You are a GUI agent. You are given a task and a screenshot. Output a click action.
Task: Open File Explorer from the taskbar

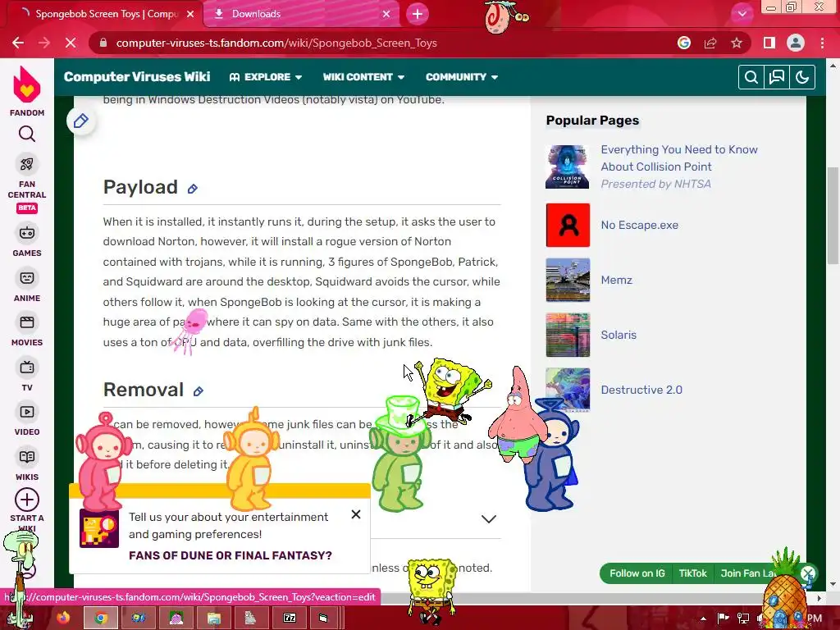(x=214, y=618)
